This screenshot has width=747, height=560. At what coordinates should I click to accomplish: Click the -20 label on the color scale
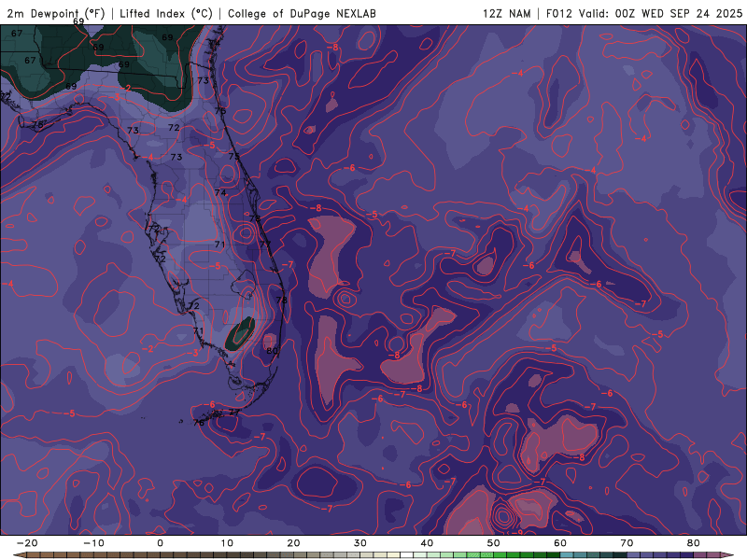click(x=27, y=543)
